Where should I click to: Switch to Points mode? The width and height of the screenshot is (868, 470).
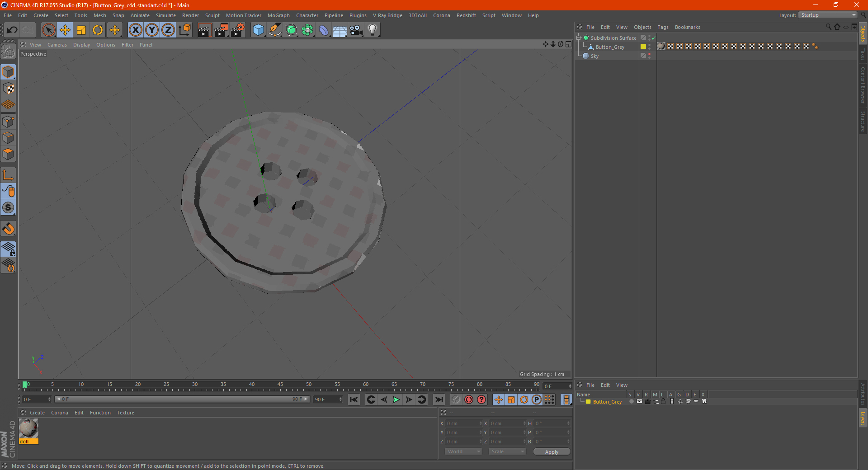click(8, 121)
